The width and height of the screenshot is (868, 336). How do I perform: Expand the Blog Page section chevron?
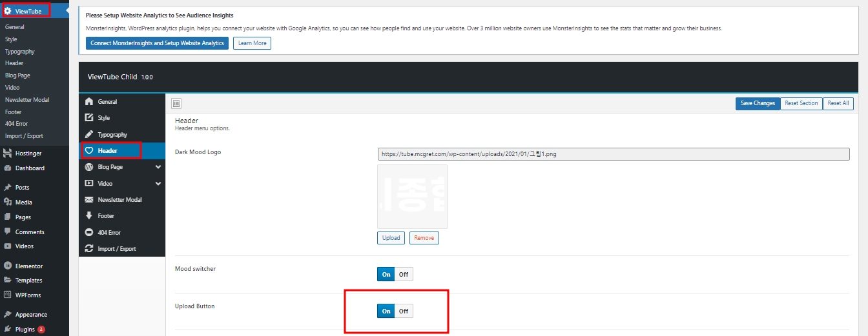(158, 167)
